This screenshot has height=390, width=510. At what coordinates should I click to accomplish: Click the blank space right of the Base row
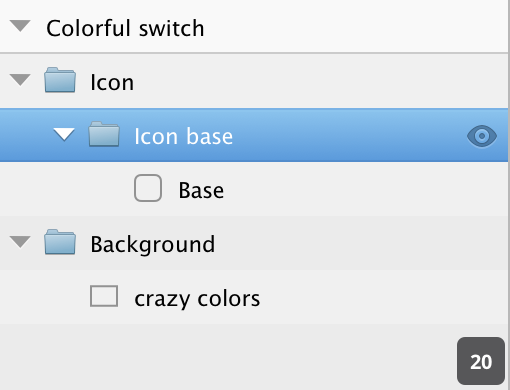pos(367,189)
